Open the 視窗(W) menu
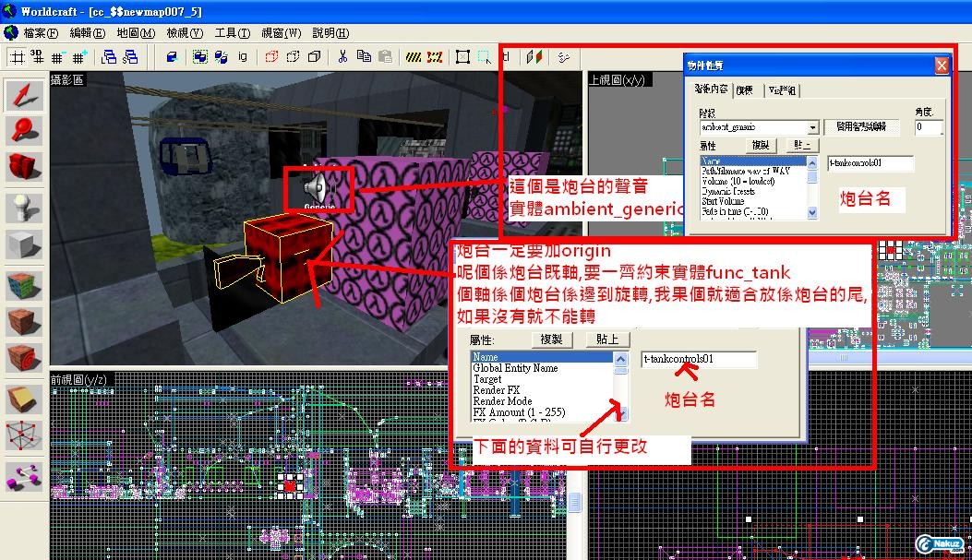Viewport: 972px width, 560px height. 282,33
